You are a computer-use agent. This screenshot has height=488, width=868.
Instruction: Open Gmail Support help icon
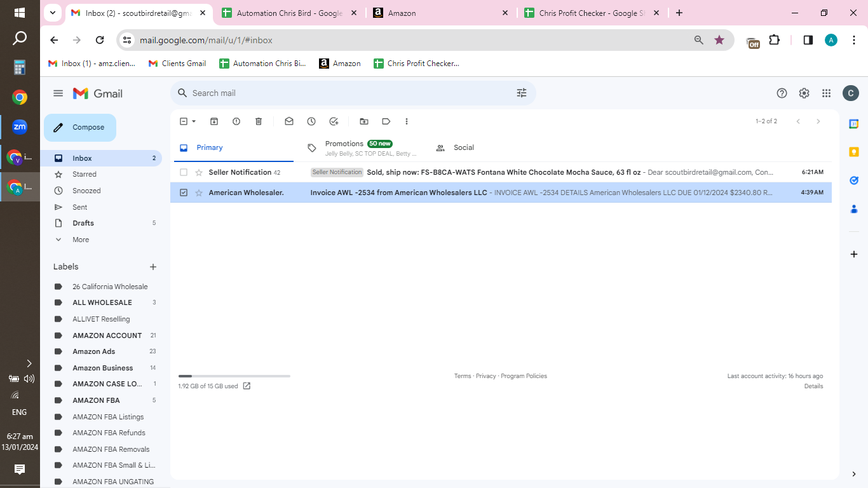[x=782, y=93]
